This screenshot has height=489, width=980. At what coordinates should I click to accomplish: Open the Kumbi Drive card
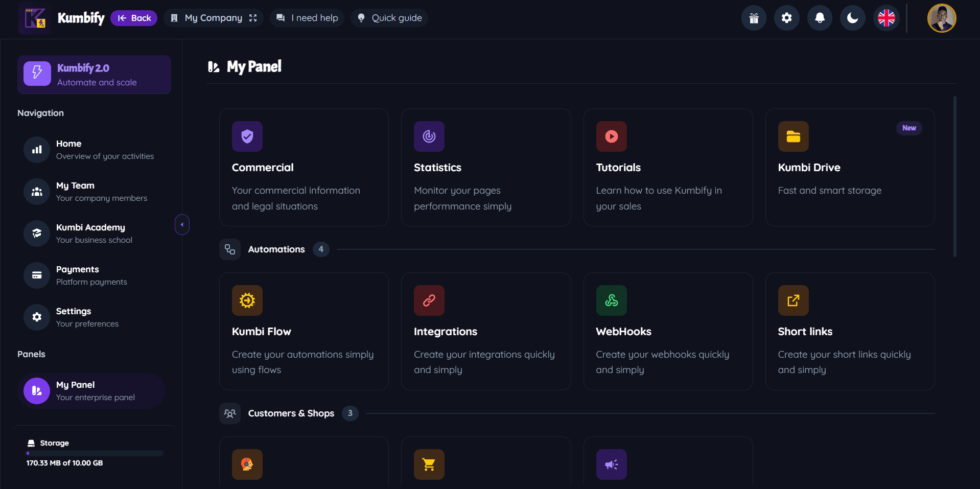[x=850, y=167]
